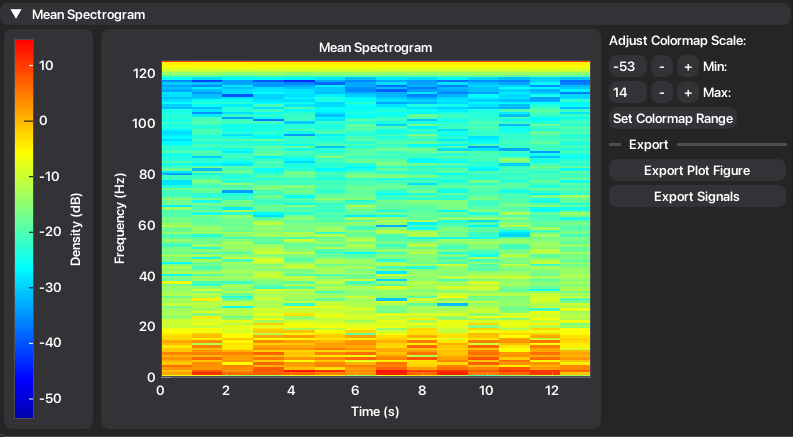Viewport: 793px width, 437px height.
Task: Click the 'Frequency (Hz)' axis label
Action: [x=119, y=218]
